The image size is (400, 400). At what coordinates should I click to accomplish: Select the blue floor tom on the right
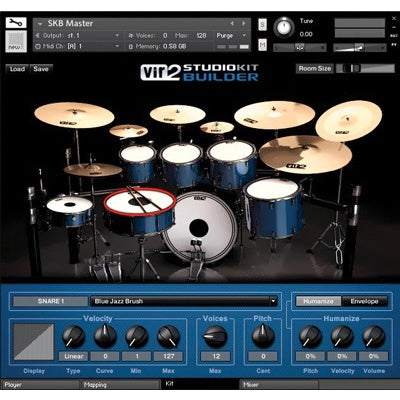274,207
